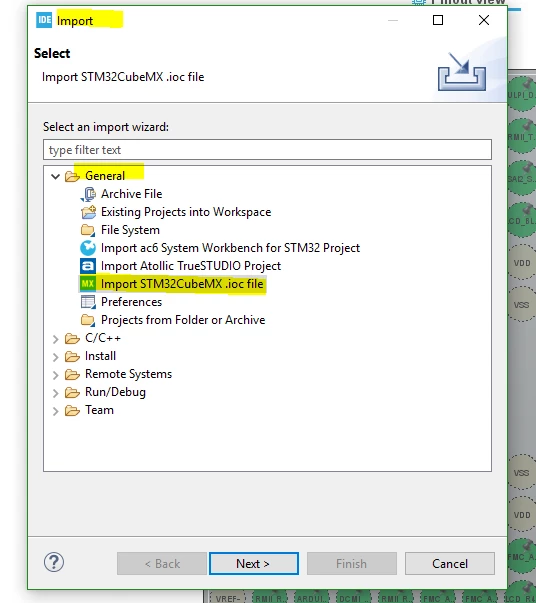The image size is (536, 603).
Task: Select 'Import STM32CubeMX .ioc file' entry
Action: tap(182, 284)
